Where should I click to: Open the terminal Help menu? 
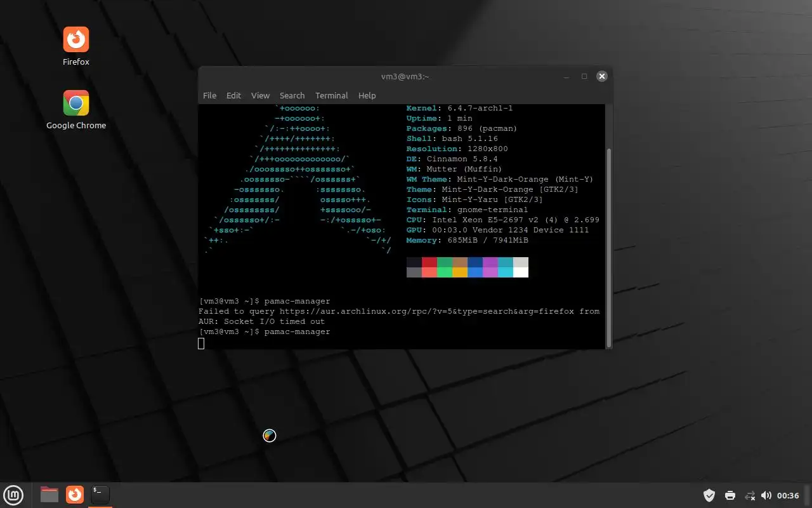[367, 95]
